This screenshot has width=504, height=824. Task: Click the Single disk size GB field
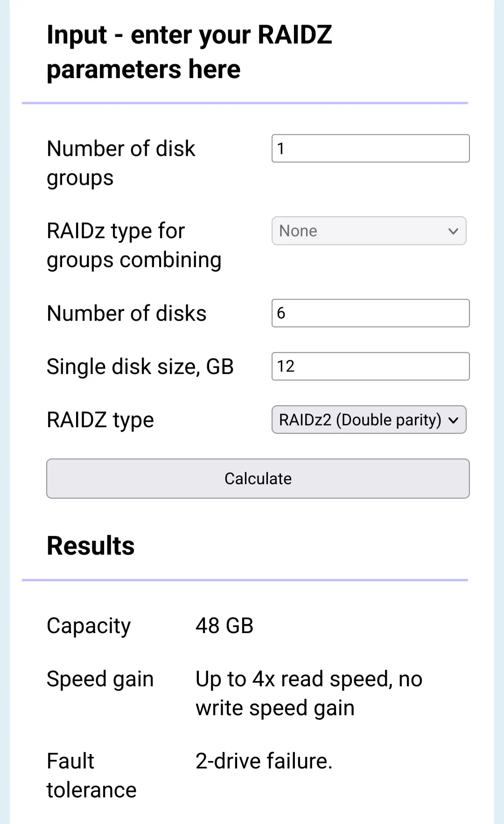point(370,366)
